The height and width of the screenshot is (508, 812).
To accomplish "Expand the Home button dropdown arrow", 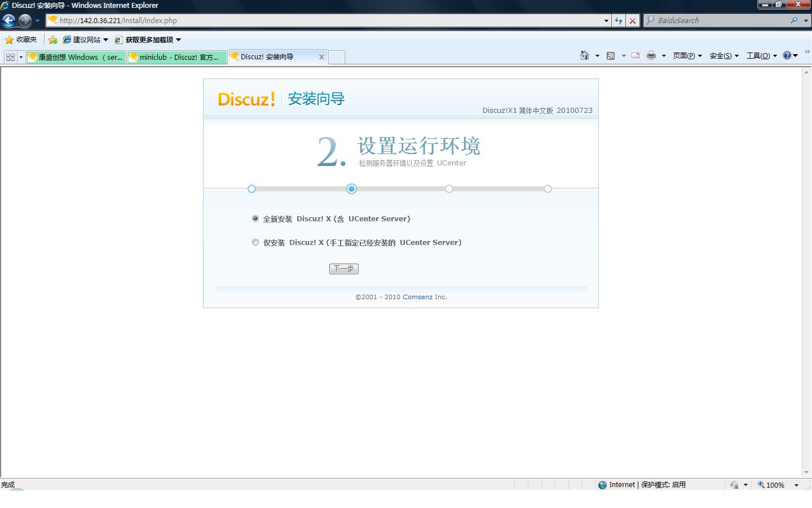I will click(597, 56).
